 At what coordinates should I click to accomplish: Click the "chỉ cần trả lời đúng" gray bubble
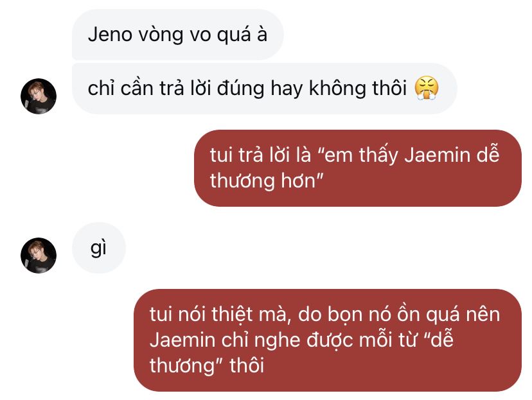click(264, 89)
